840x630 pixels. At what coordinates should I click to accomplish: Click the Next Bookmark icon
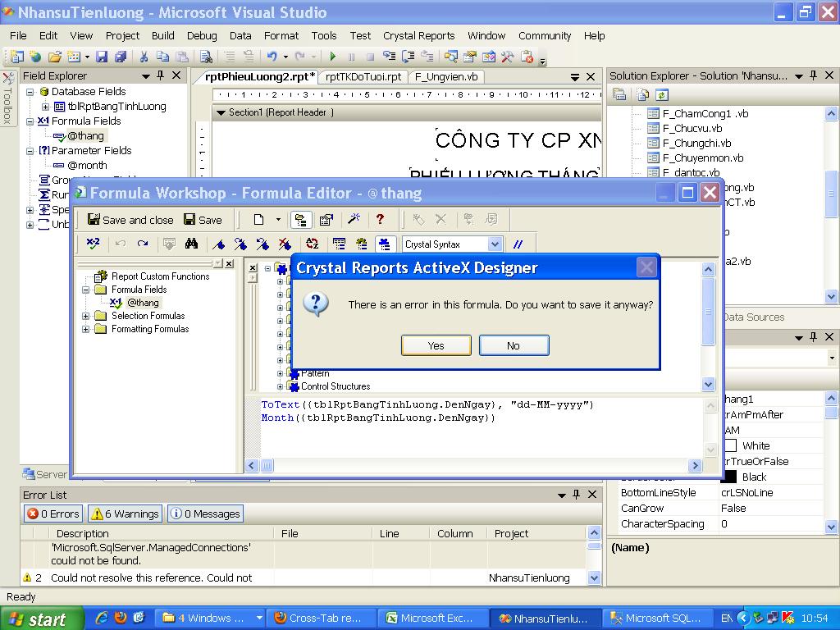(x=240, y=244)
